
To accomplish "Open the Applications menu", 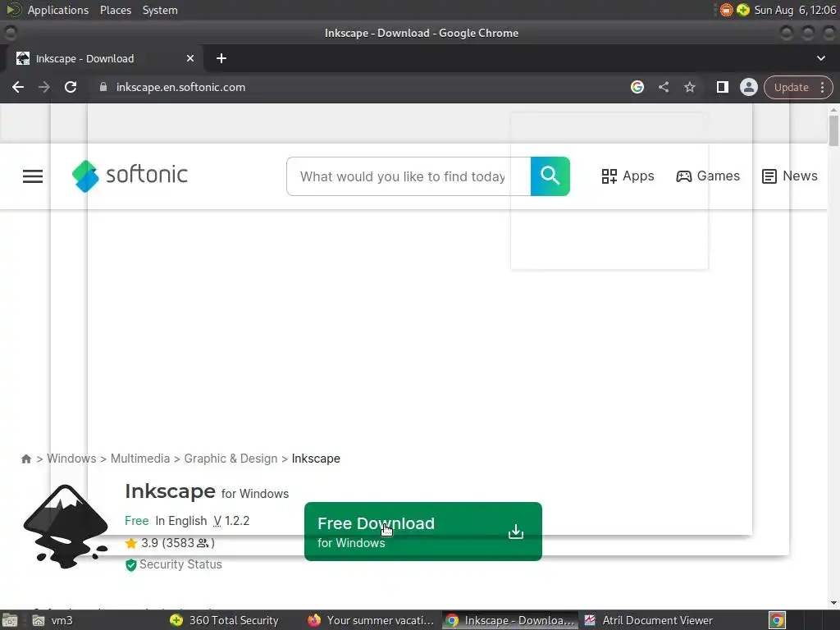I will [58, 10].
